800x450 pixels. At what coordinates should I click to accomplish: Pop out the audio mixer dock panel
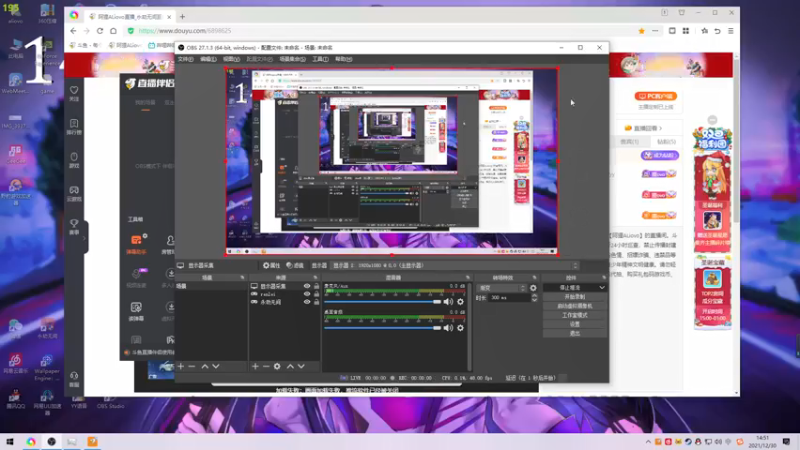click(x=467, y=278)
